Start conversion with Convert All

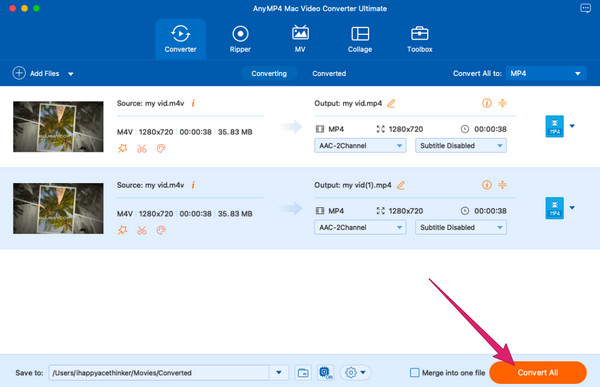pyautogui.click(x=538, y=372)
